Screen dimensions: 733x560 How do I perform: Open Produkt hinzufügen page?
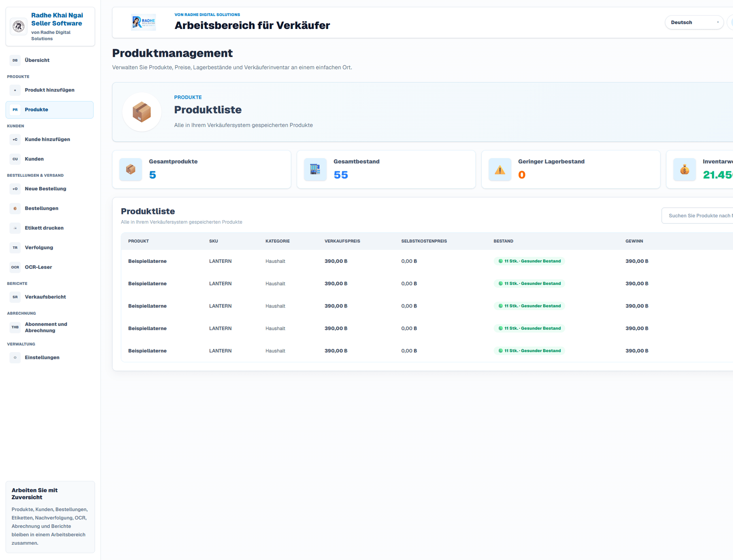50,90
